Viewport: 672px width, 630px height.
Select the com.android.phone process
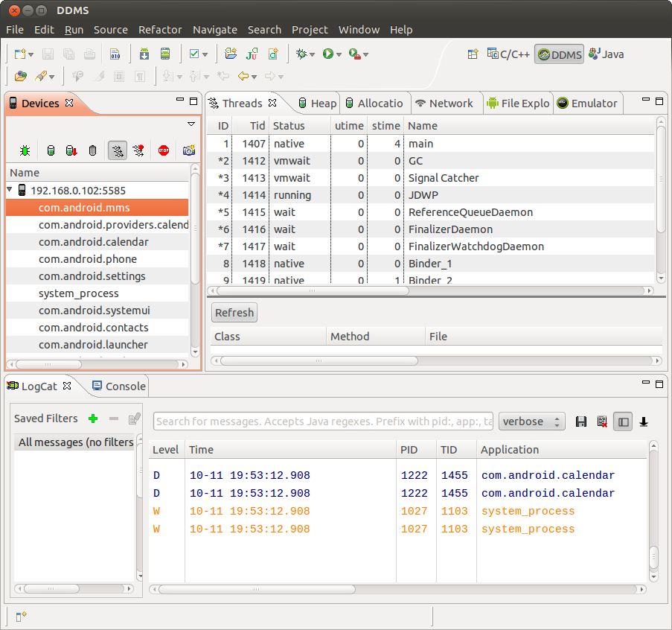point(97,259)
